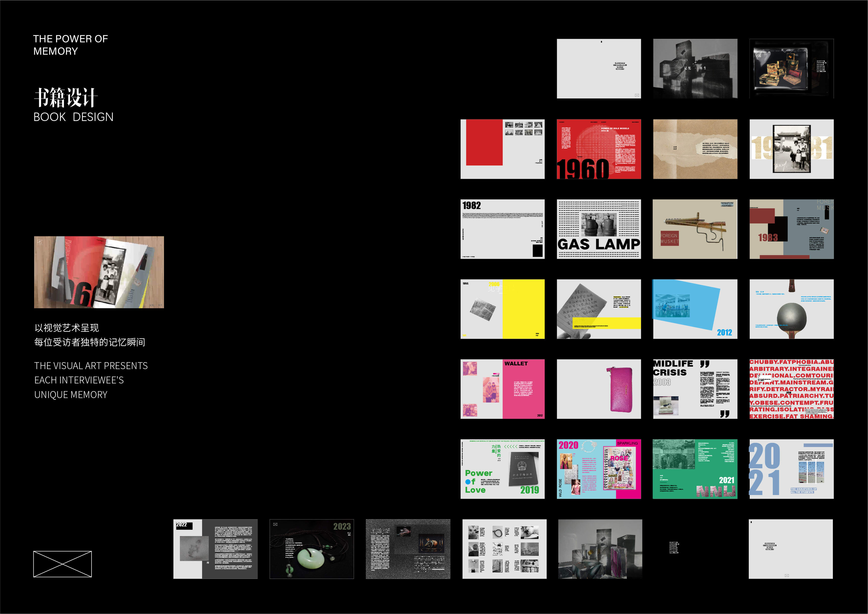This screenshot has width=868, height=614.
Task: Click the red fat-shaming words spread
Action: (x=791, y=389)
